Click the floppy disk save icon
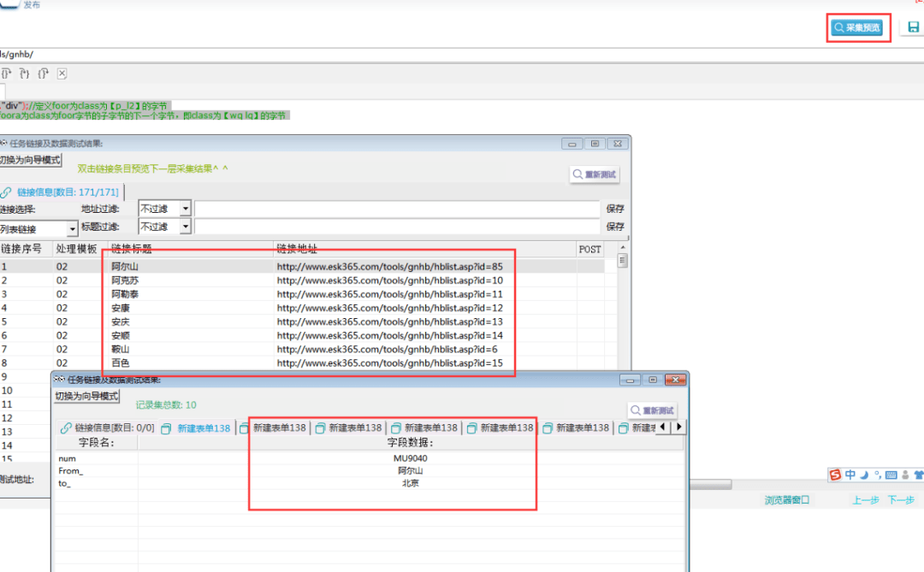This screenshot has height=572, width=924. coord(913,27)
